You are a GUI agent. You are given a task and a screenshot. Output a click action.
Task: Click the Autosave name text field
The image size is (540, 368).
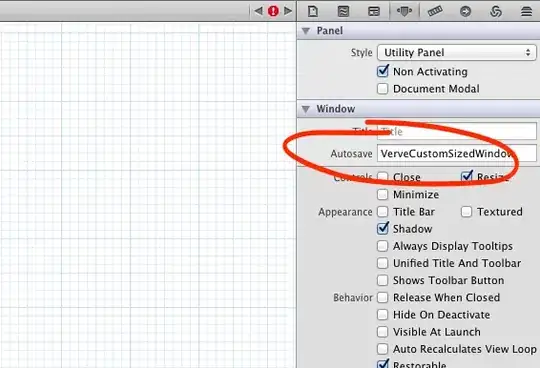pos(457,153)
